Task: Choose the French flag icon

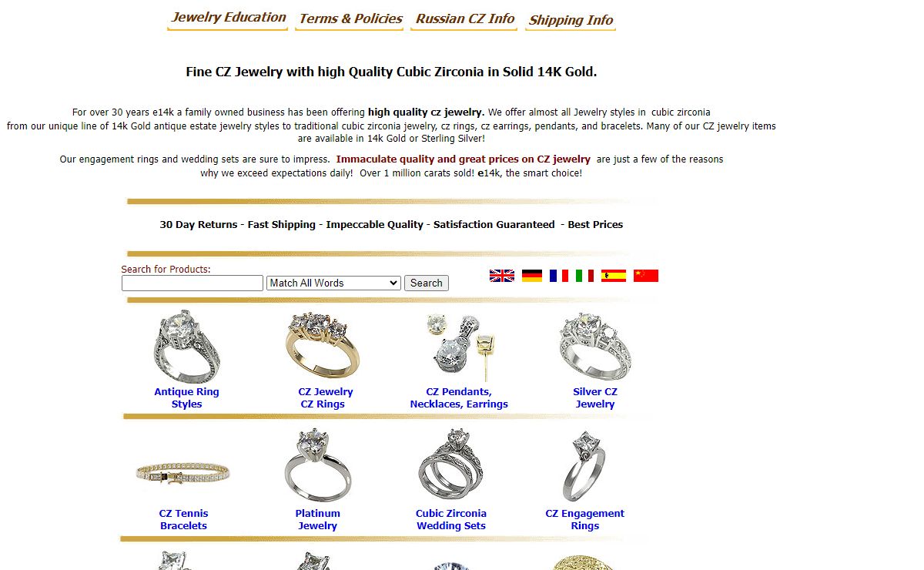Action: click(559, 276)
